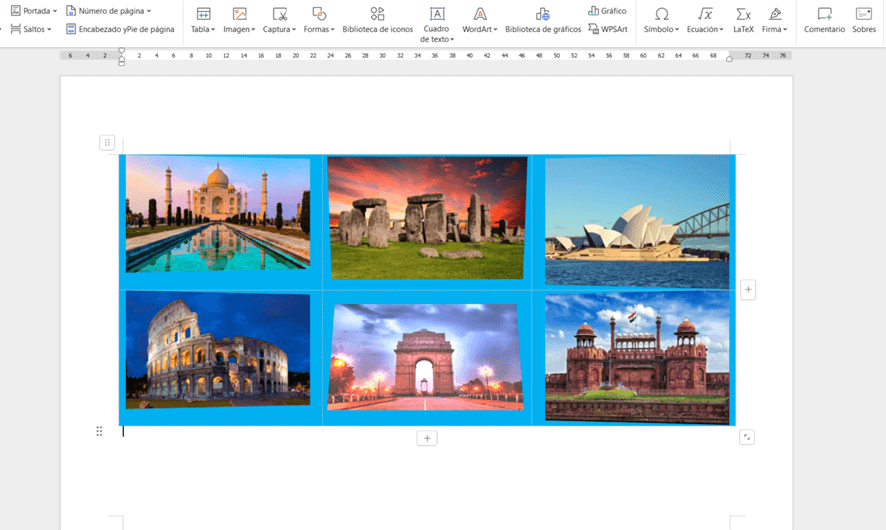The width and height of the screenshot is (886, 530).
Task: Open Biblioteca de iconos
Action: [377, 20]
